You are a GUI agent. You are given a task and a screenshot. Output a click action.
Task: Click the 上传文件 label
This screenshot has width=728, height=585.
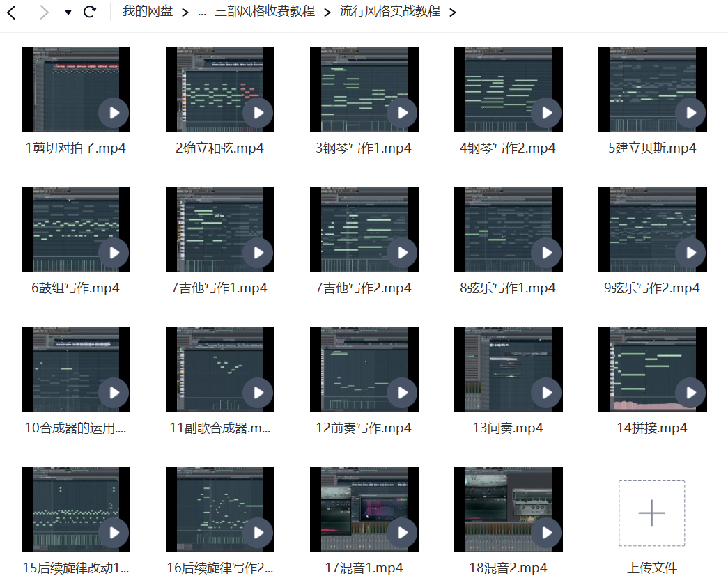(x=652, y=568)
